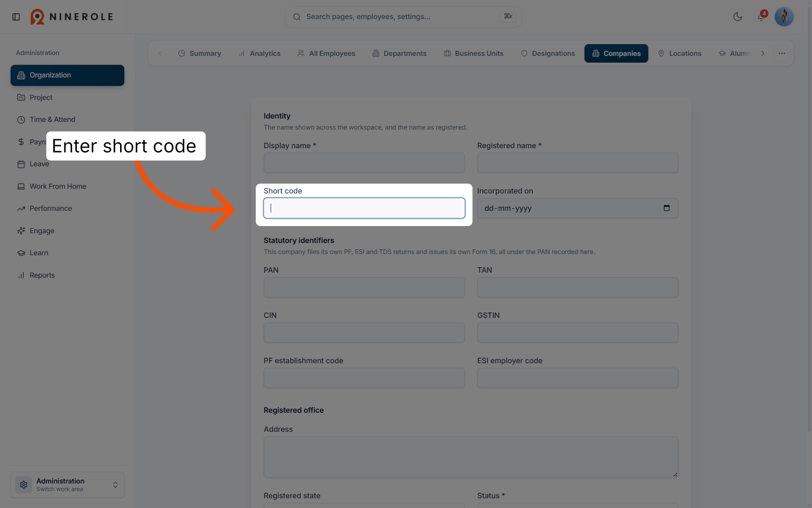Screen dimensions: 812x508
Task: Open the user avatar menu
Action: tap(784, 17)
